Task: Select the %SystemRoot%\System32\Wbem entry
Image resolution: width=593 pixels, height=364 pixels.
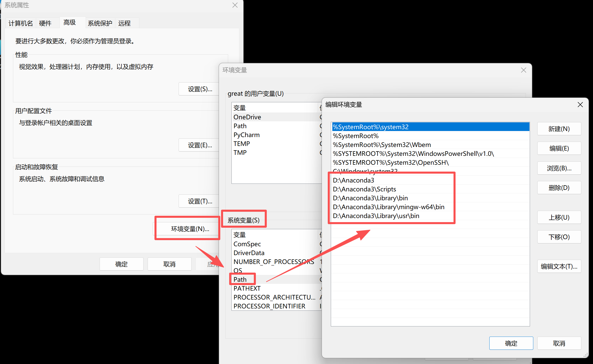Action: coord(382,145)
